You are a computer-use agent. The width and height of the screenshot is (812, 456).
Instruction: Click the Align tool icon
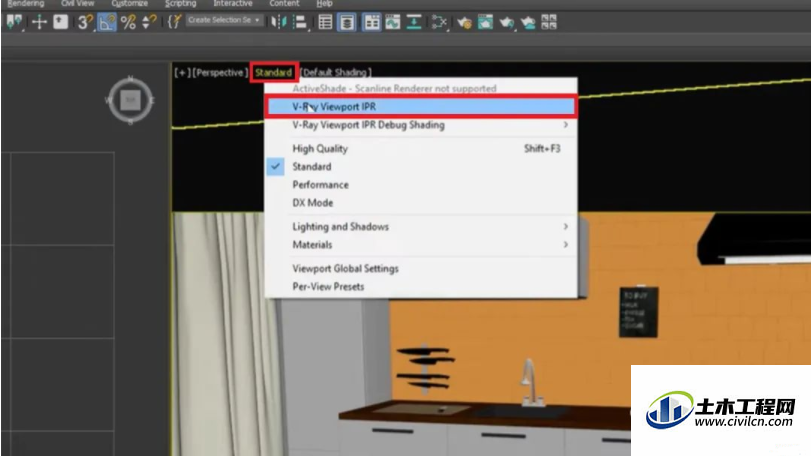(x=300, y=22)
